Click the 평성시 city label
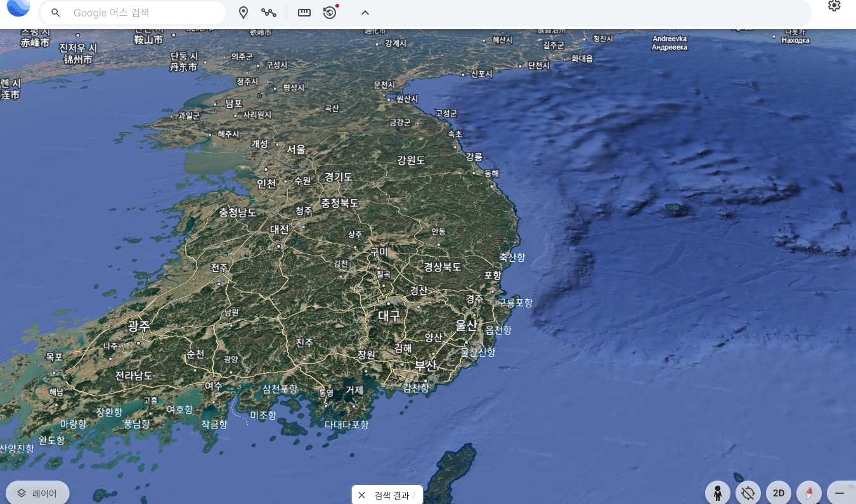The width and height of the screenshot is (856, 504). click(x=294, y=87)
